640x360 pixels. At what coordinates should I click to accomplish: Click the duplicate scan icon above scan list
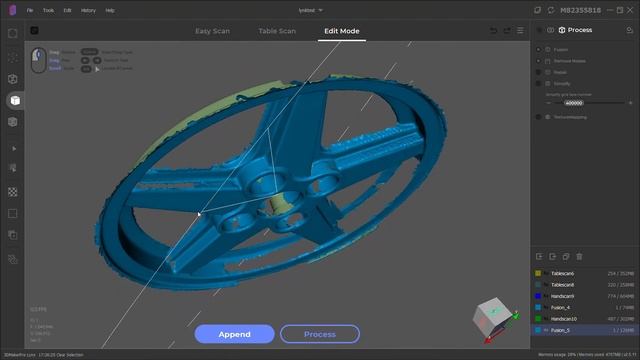566,257
